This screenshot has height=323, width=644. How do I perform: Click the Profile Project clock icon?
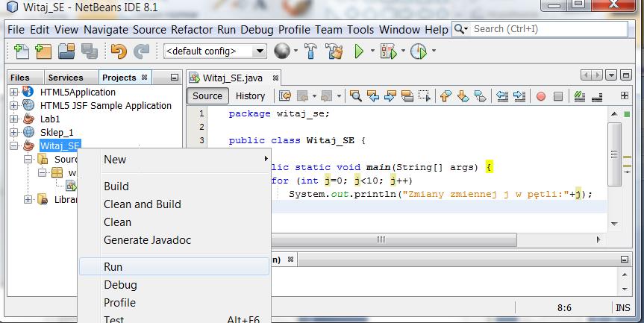419,51
